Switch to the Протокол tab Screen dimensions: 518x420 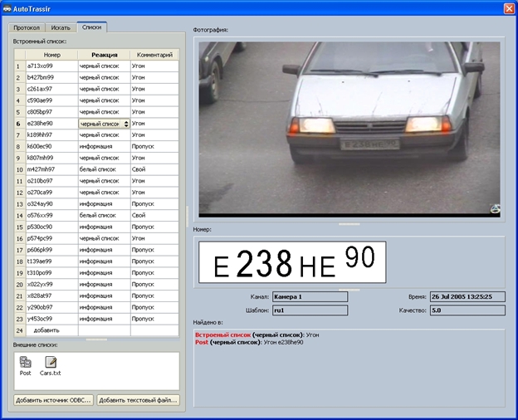(27, 27)
